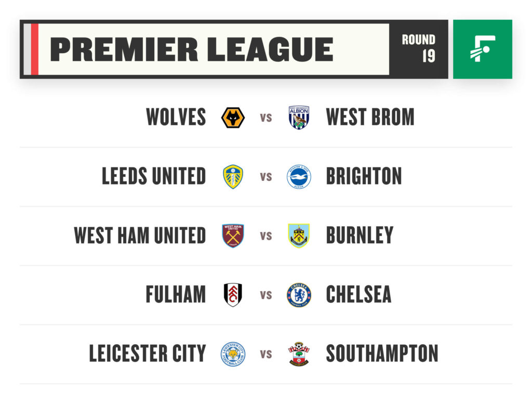Screen dimensions: 532x404
Task: Open the Chelsea team name link
Action: 358,294
